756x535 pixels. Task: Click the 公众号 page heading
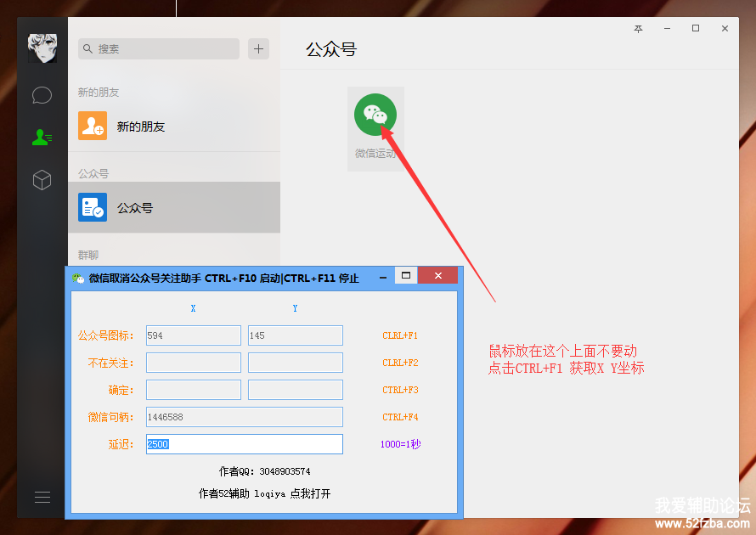pyautogui.click(x=331, y=49)
